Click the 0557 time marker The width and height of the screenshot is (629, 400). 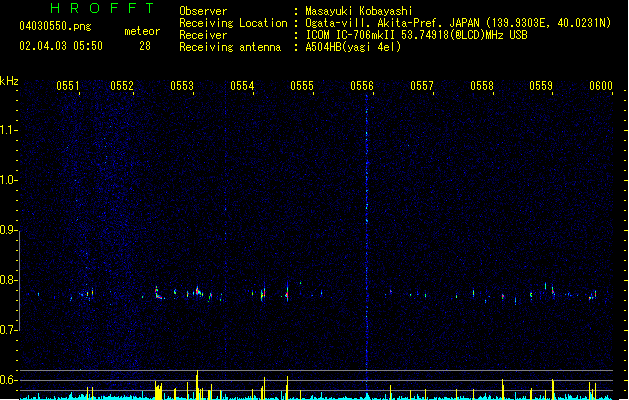422,86
